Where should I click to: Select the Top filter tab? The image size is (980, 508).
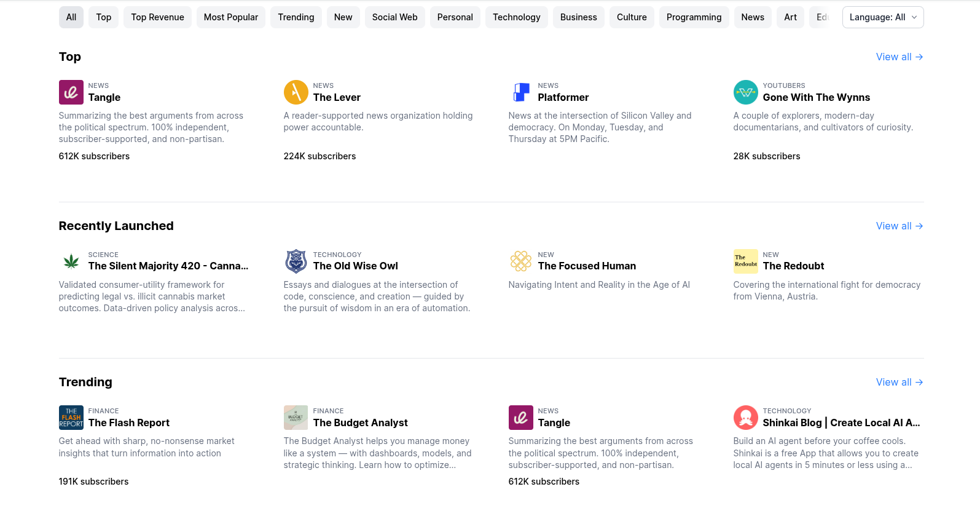point(104,17)
